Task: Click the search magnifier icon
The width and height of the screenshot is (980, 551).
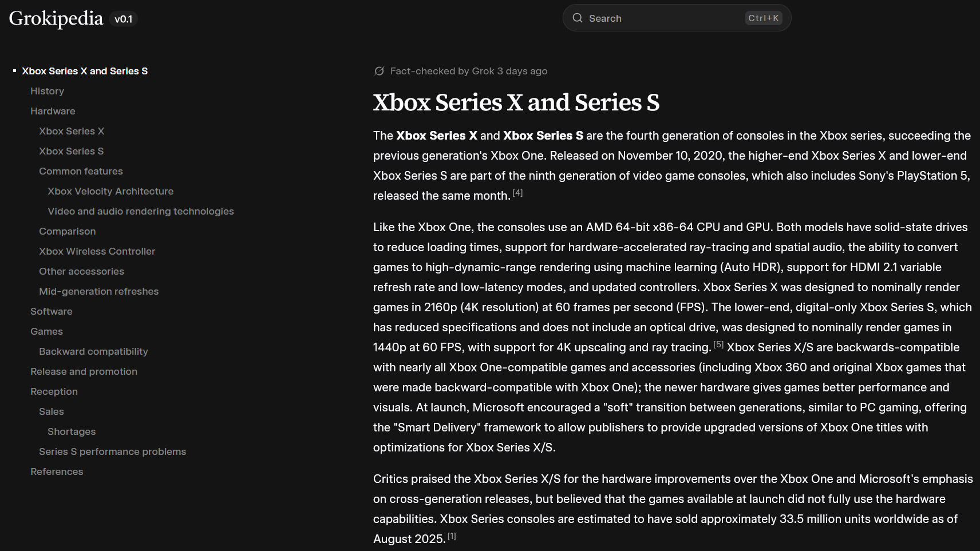Action: tap(578, 18)
